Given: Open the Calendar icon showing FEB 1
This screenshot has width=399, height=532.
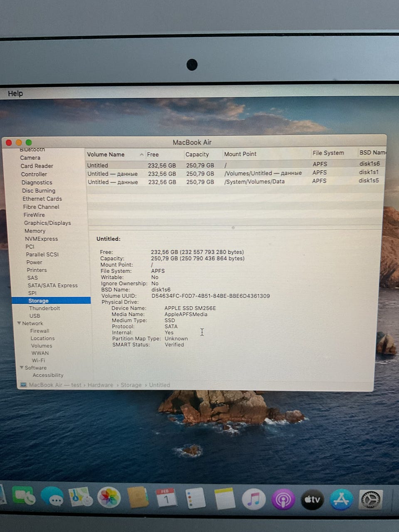Looking at the screenshot, I should click(166, 498).
